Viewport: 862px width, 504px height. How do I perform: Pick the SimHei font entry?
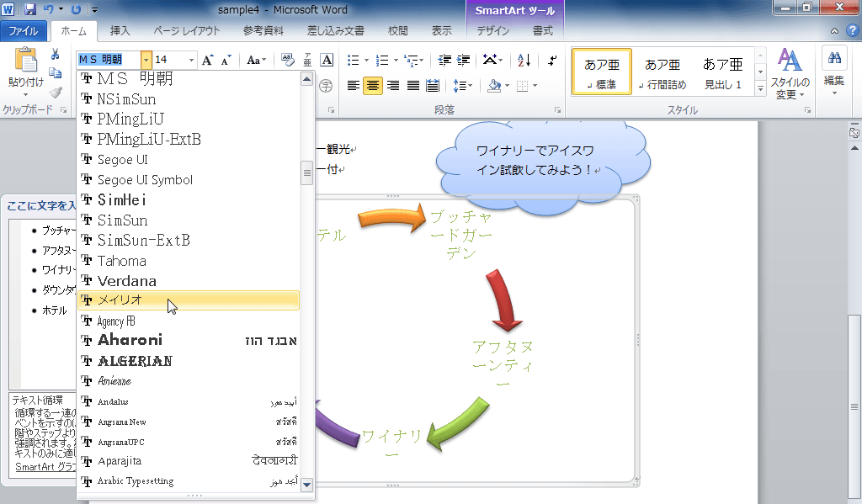click(189, 199)
